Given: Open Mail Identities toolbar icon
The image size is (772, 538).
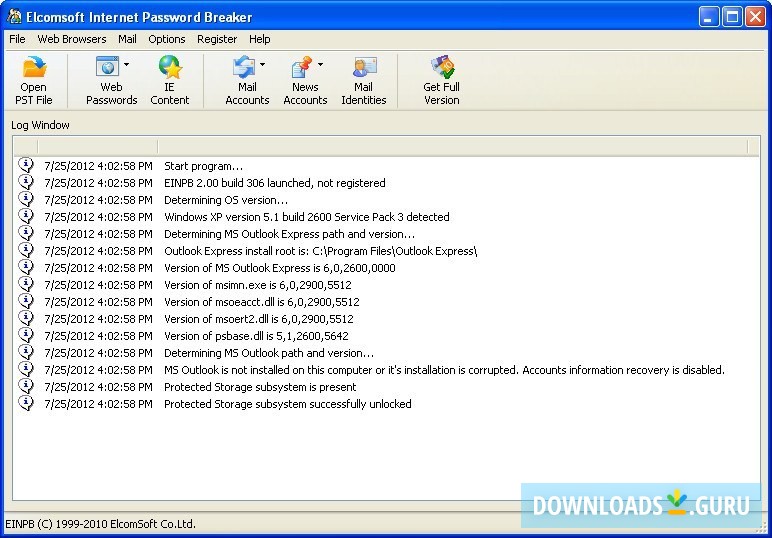Looking at the screenshot, I should tap(364, 67).
